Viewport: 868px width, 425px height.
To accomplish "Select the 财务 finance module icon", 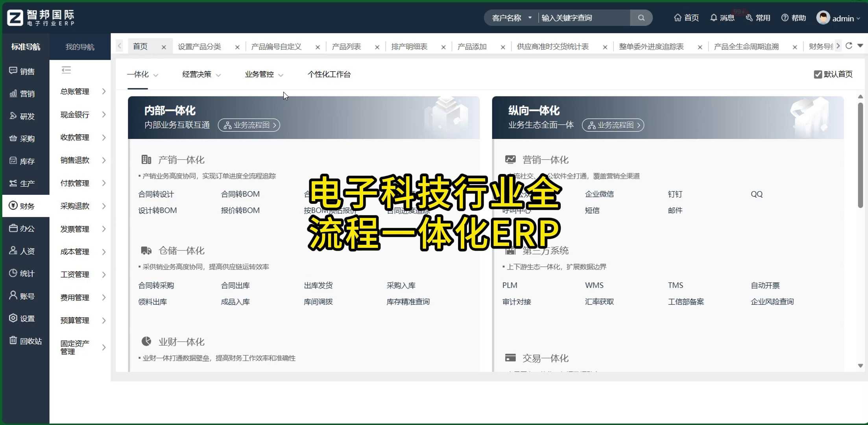I will [13, 205].
